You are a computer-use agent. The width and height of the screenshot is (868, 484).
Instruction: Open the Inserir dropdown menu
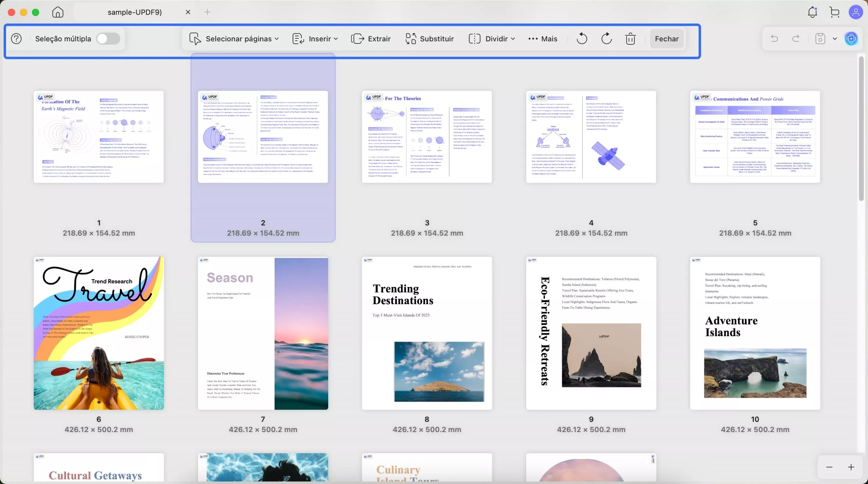click(315, 39)
